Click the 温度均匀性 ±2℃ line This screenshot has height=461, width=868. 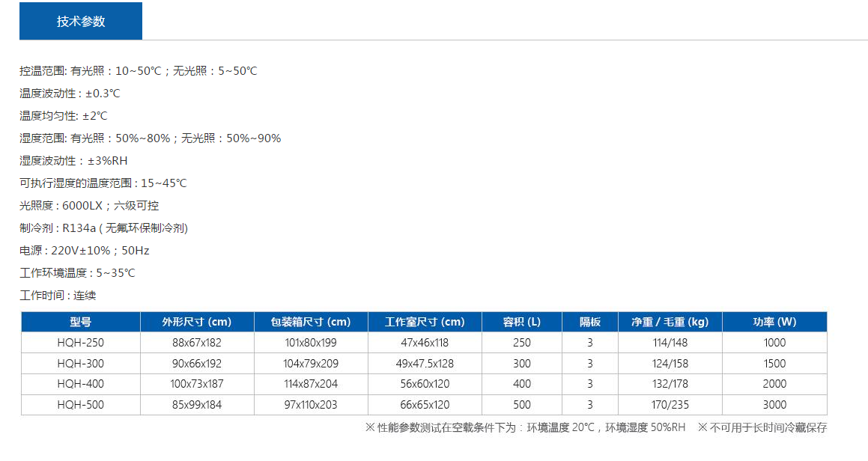64,116
